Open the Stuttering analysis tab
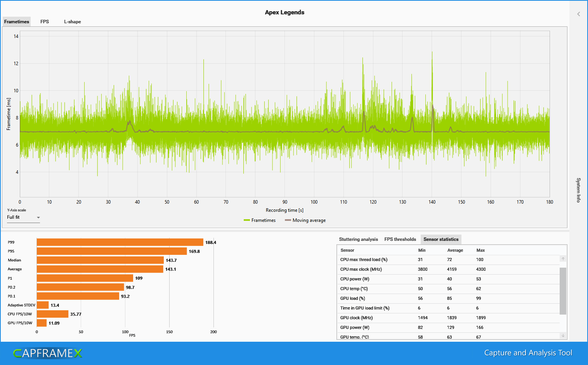Viewport: 588px width, 365px height. (x=358, y=239)
